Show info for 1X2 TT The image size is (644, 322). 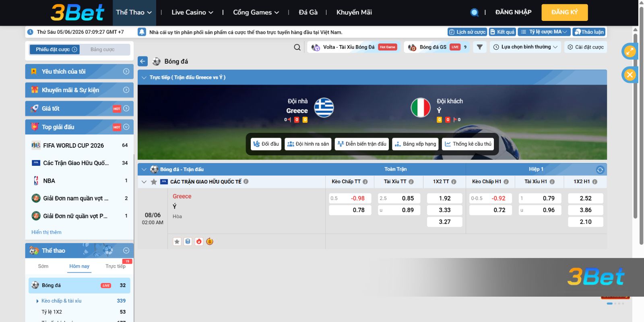click(454, 182)
